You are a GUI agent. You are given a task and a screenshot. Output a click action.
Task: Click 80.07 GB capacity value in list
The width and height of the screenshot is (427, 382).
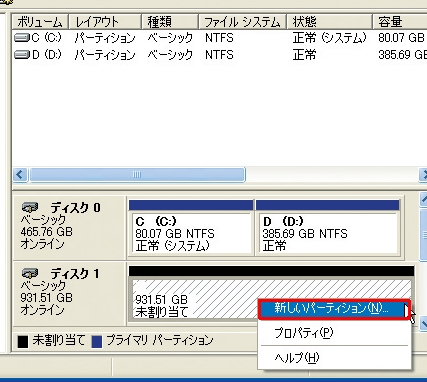click(401, 38)
